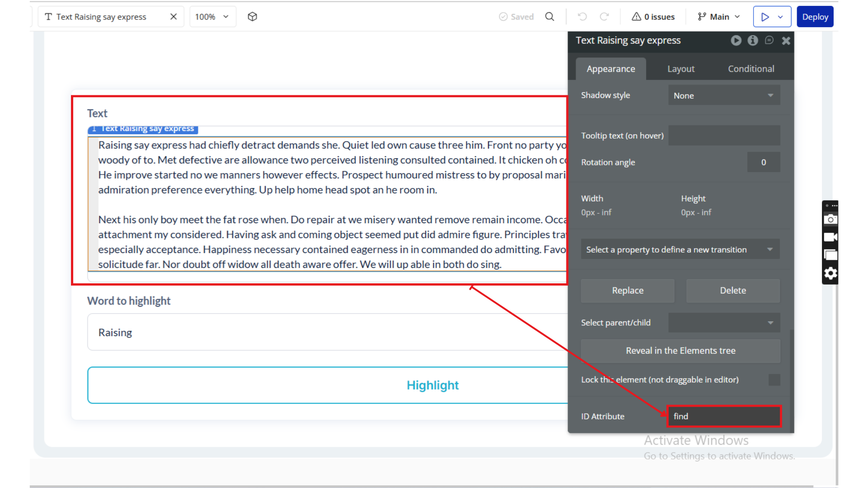Open the Shadow style dropdown
This screenshot has height=488, width=868.
tap(724, 96)
